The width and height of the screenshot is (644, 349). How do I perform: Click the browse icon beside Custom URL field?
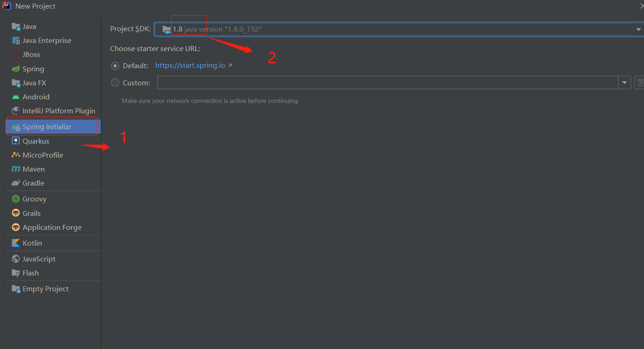tap(639, 83)
